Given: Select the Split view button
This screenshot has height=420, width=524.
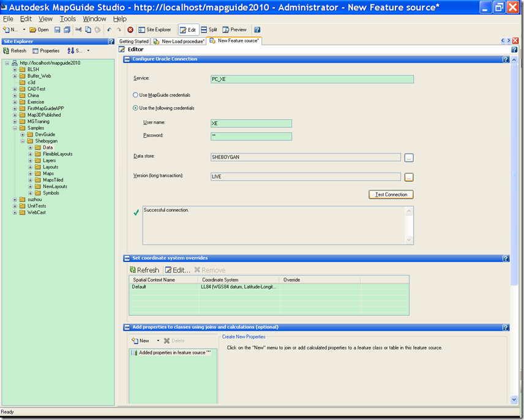Looking at the screenshot, I should click(x=209, y=30).
